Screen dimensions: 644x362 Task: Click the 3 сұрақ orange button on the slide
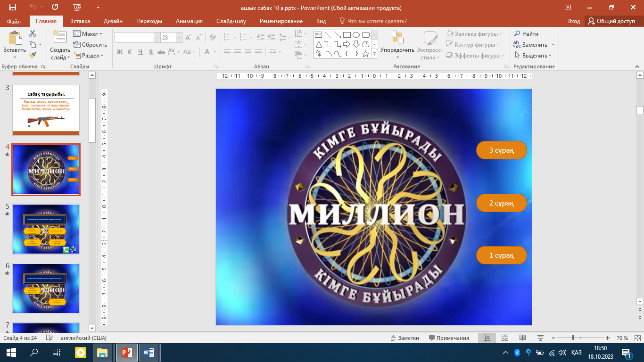coord(501,150)
